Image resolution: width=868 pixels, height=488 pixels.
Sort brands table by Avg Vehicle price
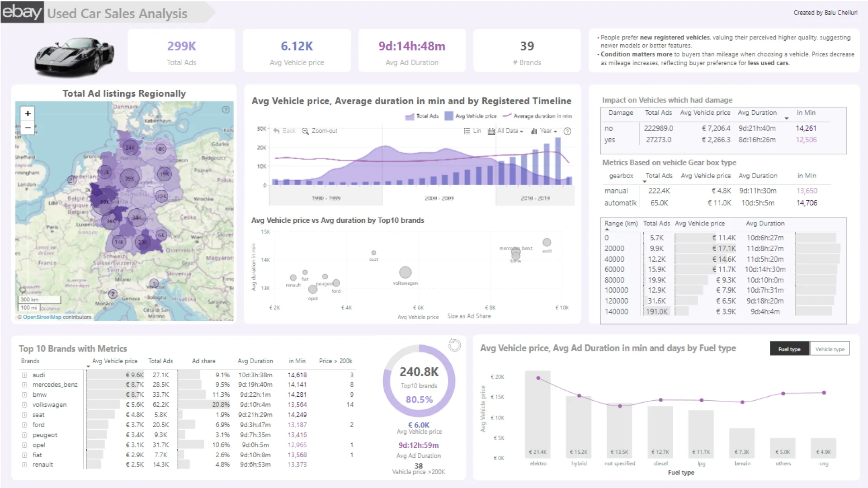click(115, 361)
